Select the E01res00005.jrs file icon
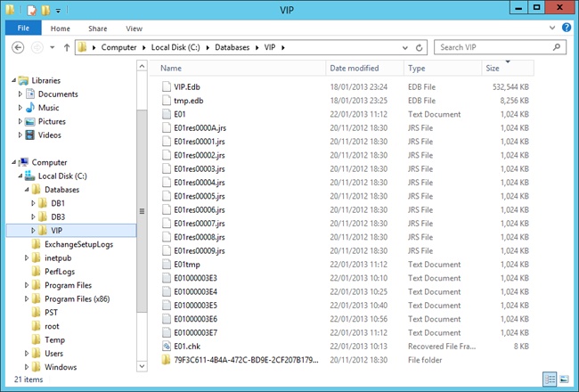 pyautogui.click(x=167, y=196)
